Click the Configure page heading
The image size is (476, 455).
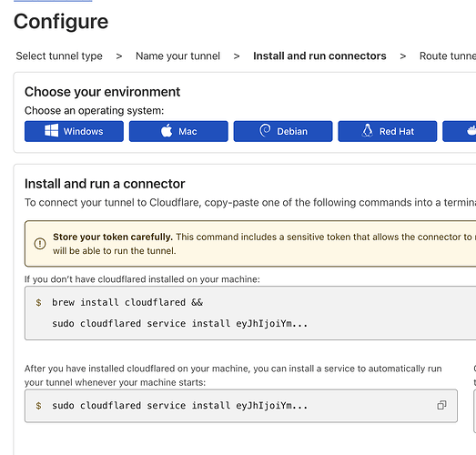point(61,22)
